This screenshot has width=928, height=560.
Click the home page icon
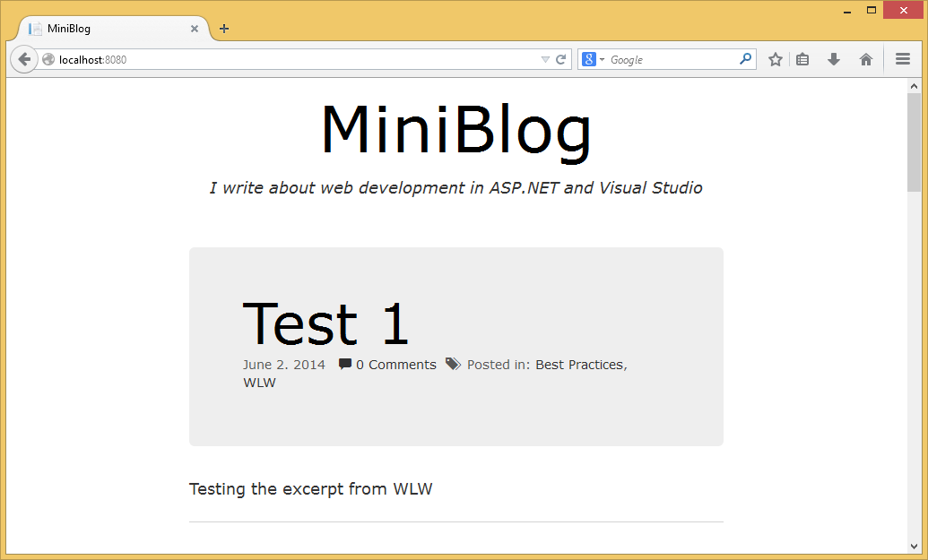[x=865, y=58]
